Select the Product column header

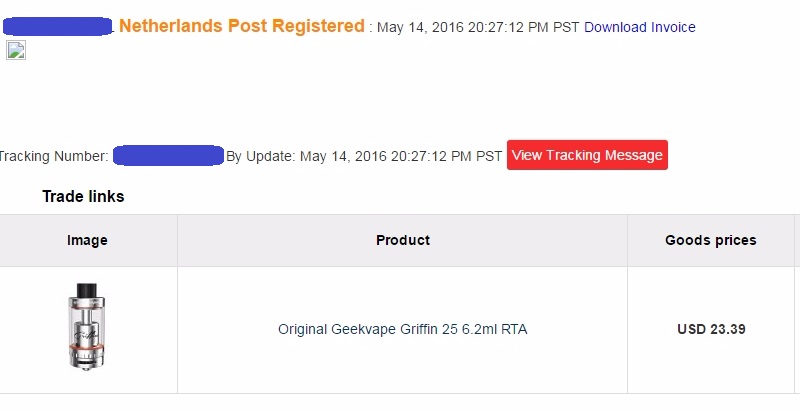pyautogui.click(x=403, y=240)
